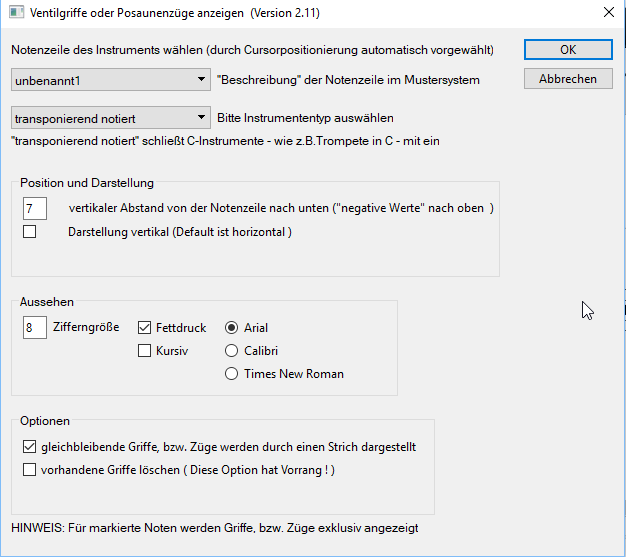626x557 pixels.
Task: Close the Ventilgriffe dialog window
Action: coord(607,14)
